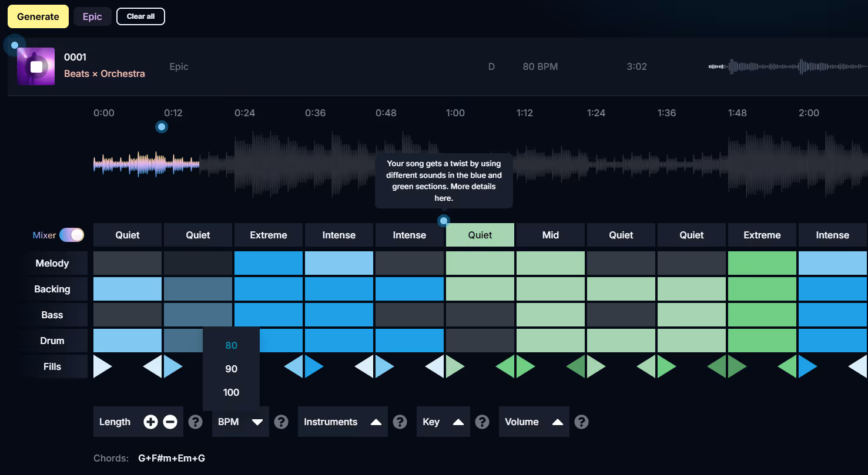Click the track title 0001

point(75,57)
